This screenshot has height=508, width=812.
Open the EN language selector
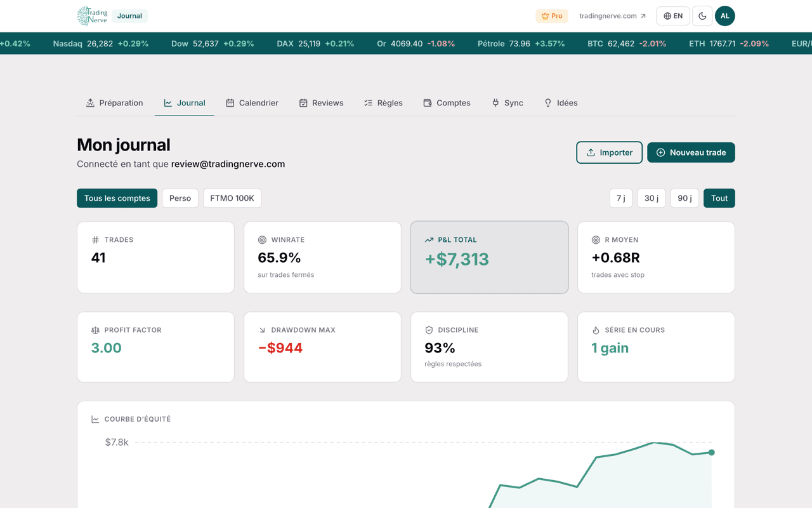click(x=673, y=16)
